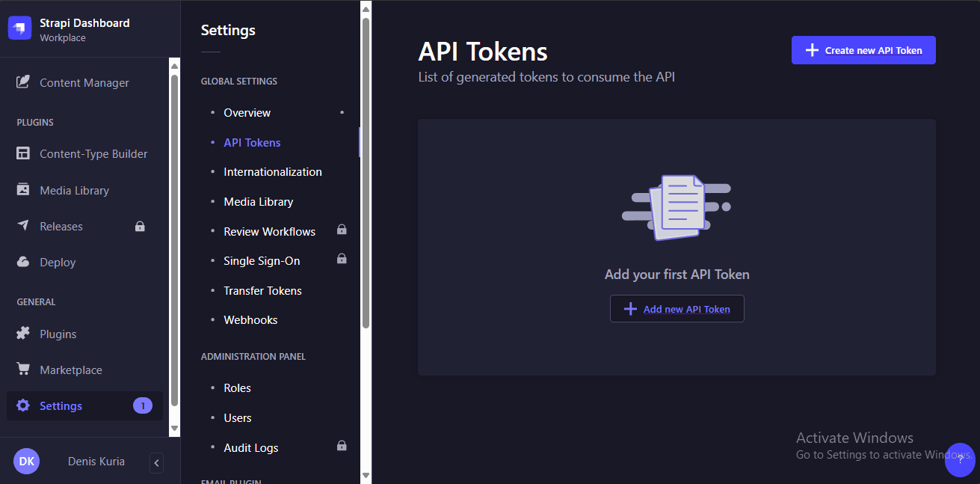Click the lock icon next to Review Workflows
980x484 pixels.
coord(342,229)
